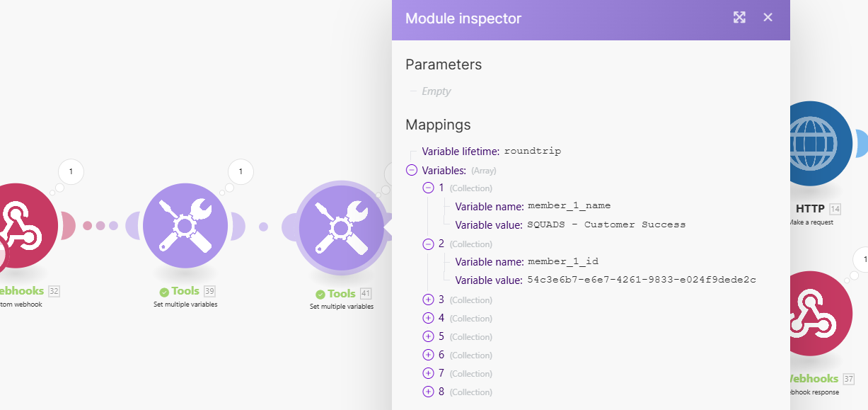Click the Custom webhook module icon
This screenshot has width=868, height=410.
tap(18, 225)
